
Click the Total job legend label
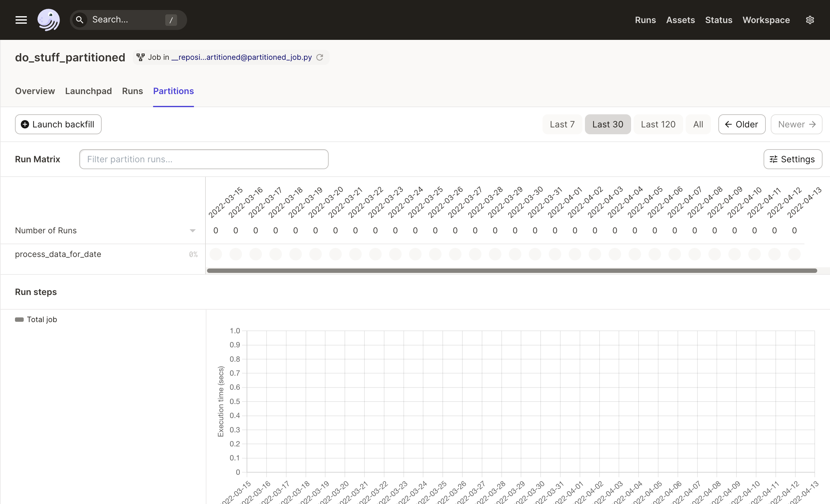pyautogui.click(x=42, y=319)
